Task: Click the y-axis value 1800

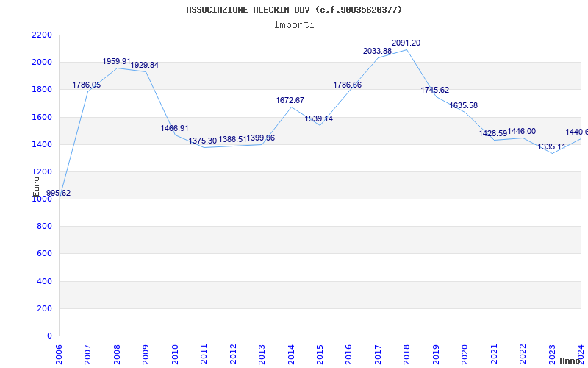Action: point(42,90)
